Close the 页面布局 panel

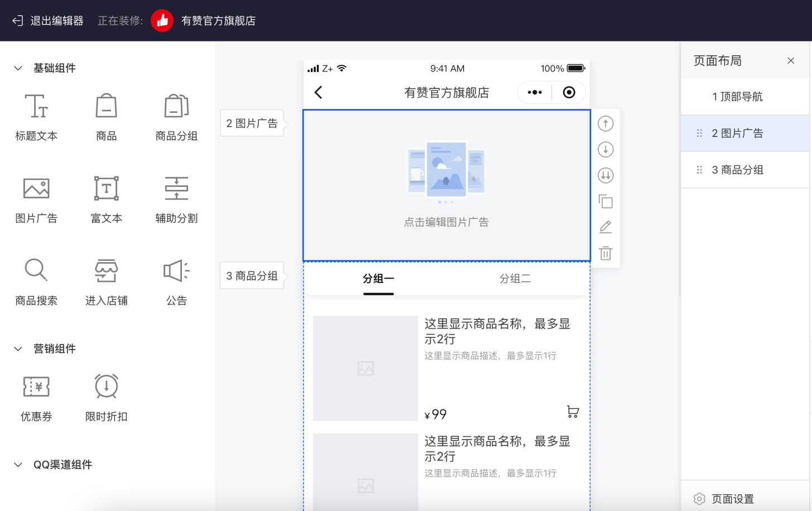(791, 60)
